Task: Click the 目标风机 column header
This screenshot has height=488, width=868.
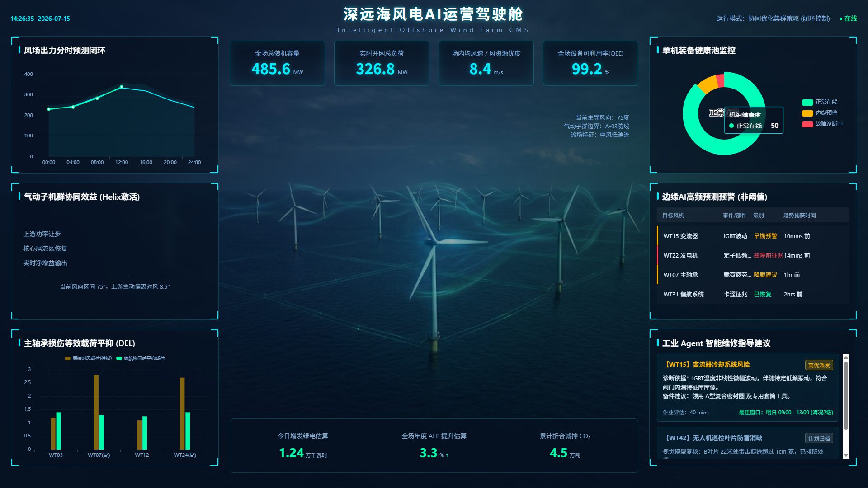Action: coord(673,216)
